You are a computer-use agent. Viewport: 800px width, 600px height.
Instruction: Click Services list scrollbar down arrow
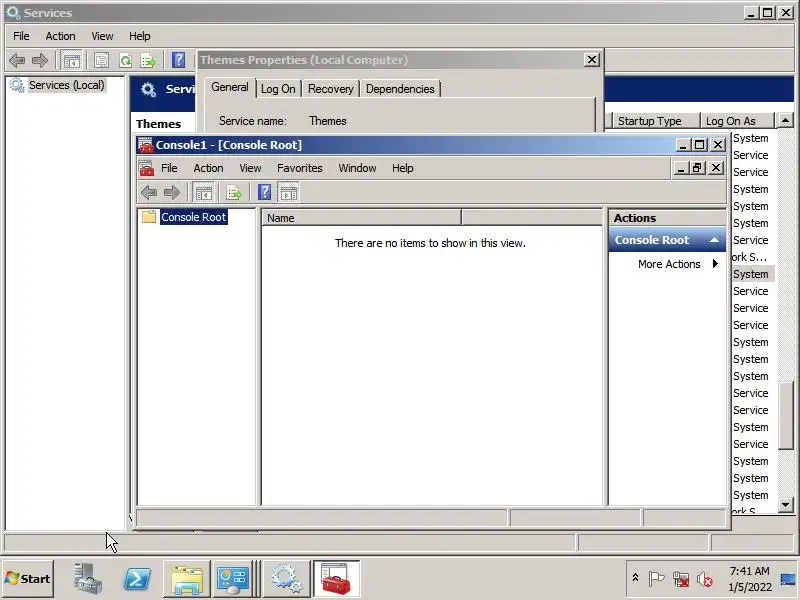coord(785,505)
